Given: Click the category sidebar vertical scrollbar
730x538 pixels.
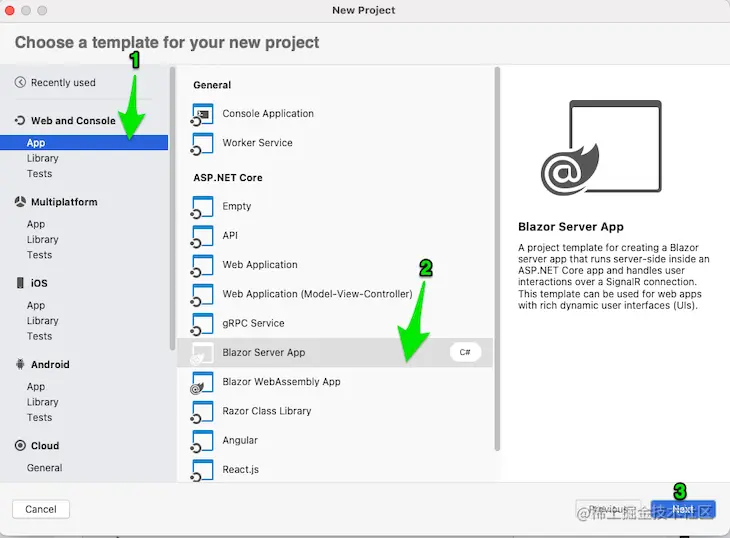Looking at the screenshot, I should pyautogui.click(x=172, y=208).
